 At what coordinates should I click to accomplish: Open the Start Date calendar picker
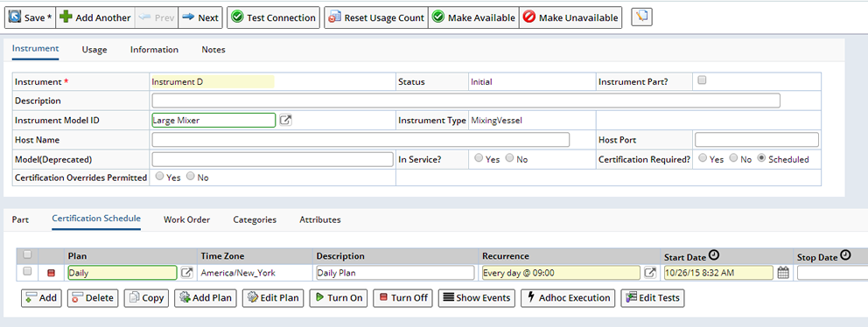tap(783, 273)
